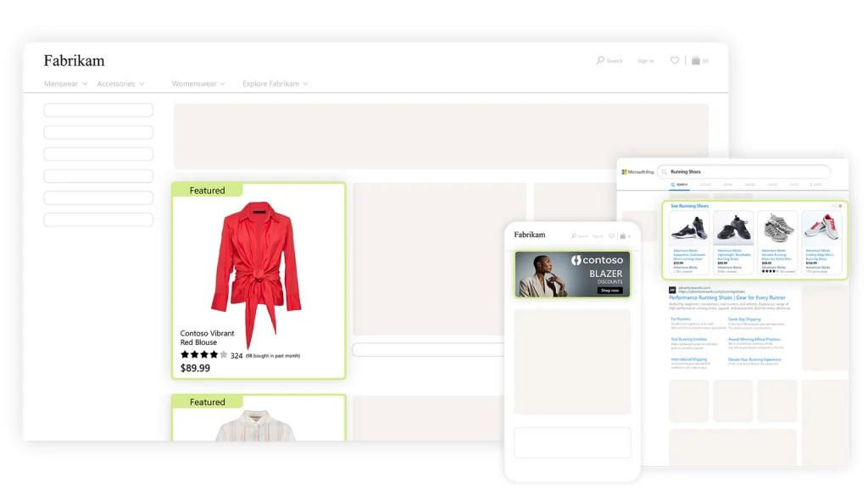Select the Copilot tab on the search page

pos(704,185)
